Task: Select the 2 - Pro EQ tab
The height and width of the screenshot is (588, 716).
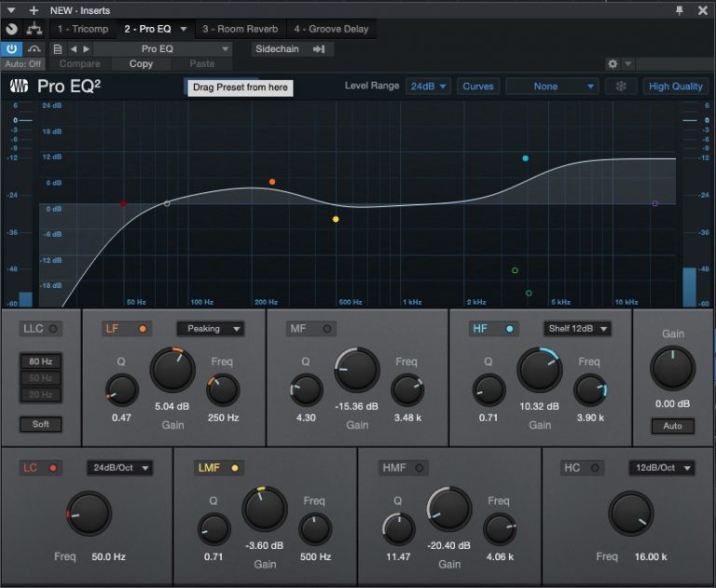Action: 147,29
